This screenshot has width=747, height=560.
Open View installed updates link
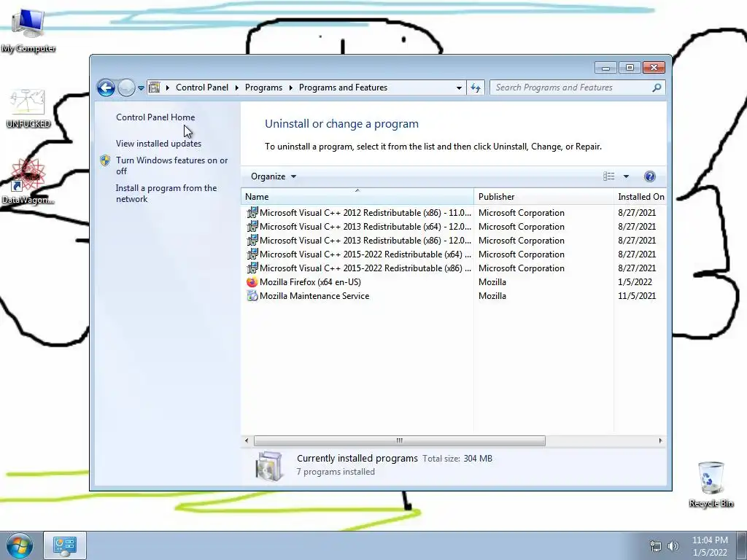click(158, 144)
